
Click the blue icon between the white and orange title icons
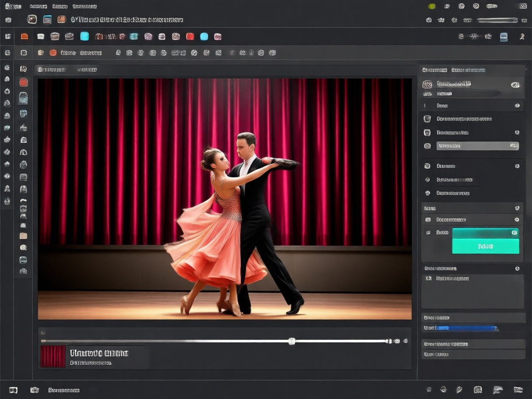click(x=47, y=20)
